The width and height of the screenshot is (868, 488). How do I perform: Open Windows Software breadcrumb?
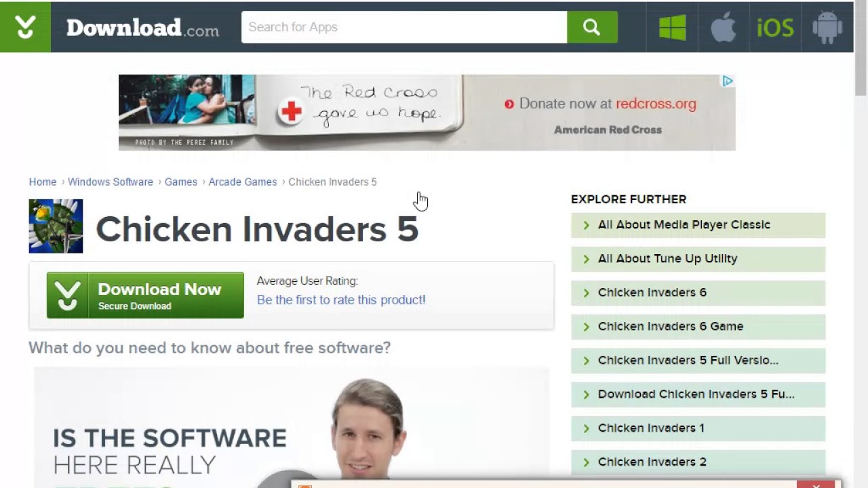[111, 182]
